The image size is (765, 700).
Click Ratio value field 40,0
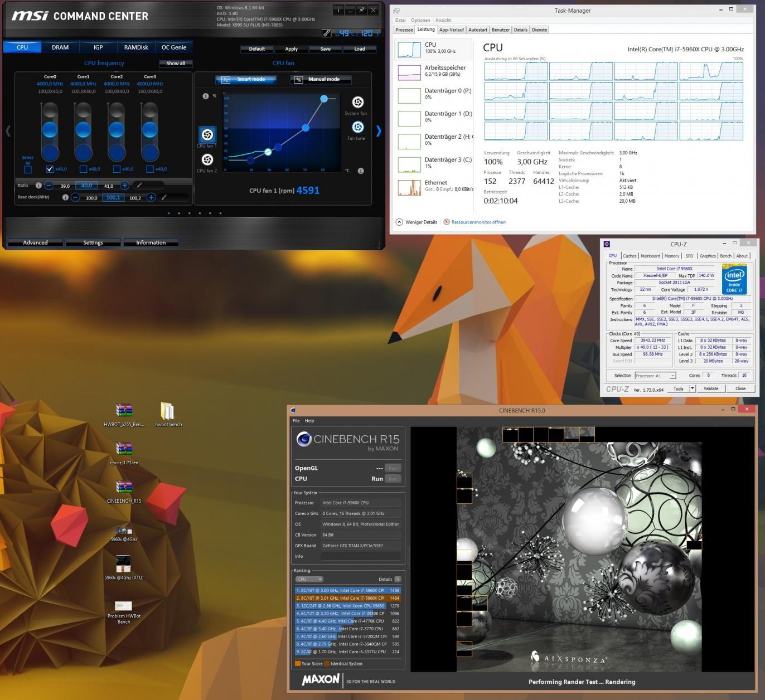pos(86,186)
